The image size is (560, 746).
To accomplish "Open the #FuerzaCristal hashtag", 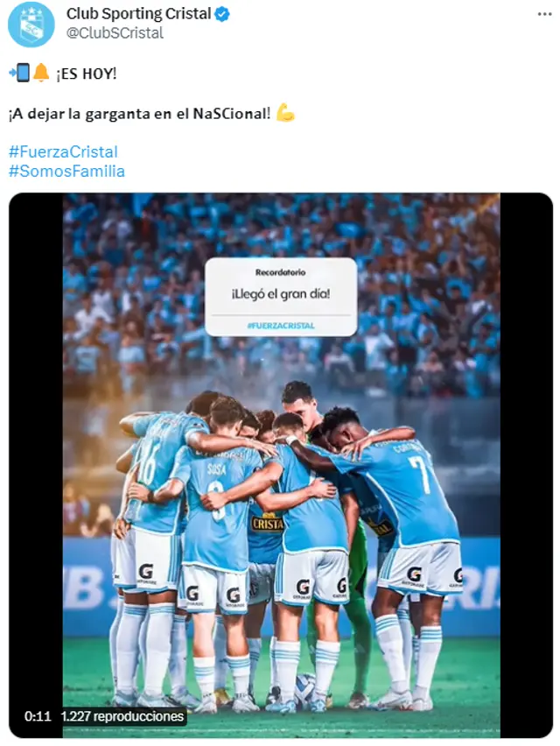I will pos(63,151).
